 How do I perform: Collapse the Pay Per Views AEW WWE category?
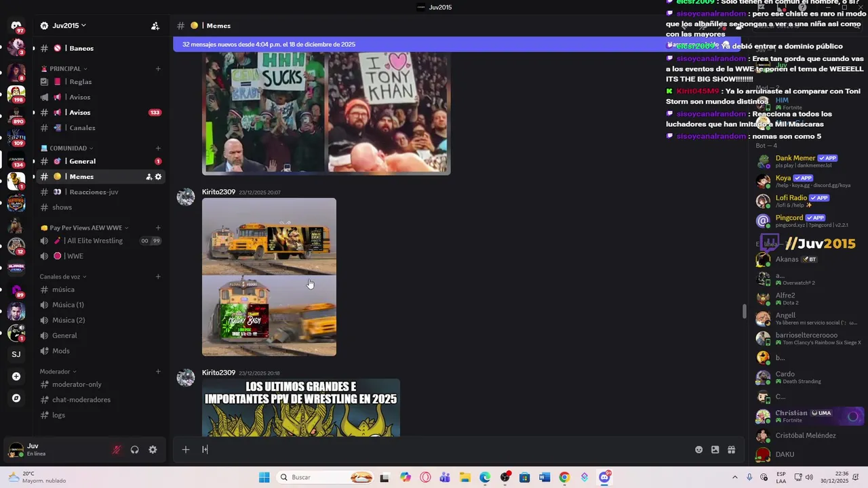click(84, 228)
